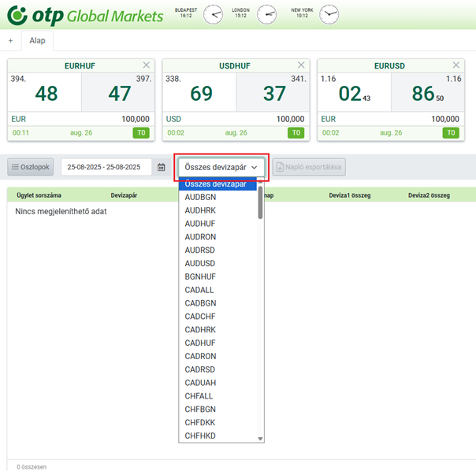The image size is (476, 471).
Task: Select CHFDKK from the list
Action: pyautogui.click(x=218, y=422)
